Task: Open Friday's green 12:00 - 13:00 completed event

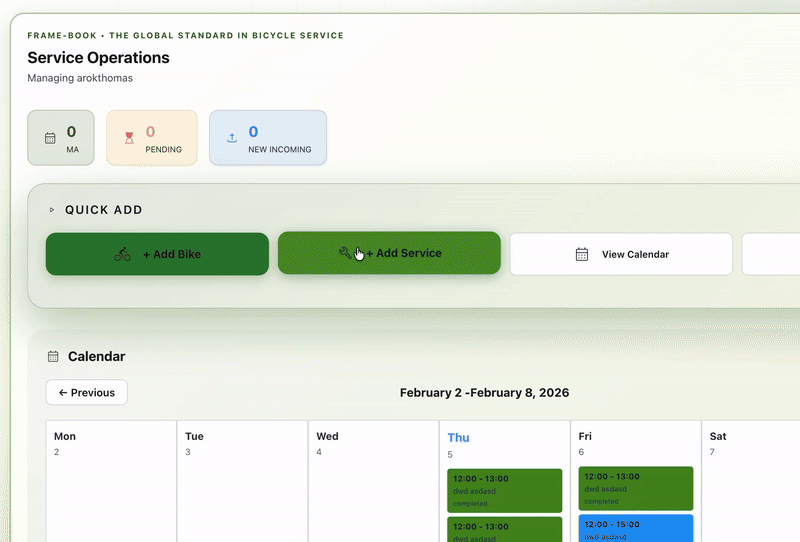Action: coord(636,488)
